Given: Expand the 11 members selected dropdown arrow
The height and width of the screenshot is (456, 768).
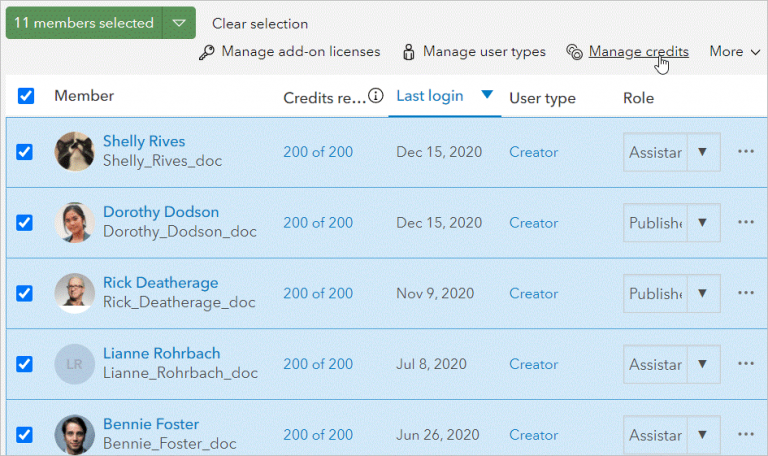Looking at the screenshot, I should click(x=178, y=23).
